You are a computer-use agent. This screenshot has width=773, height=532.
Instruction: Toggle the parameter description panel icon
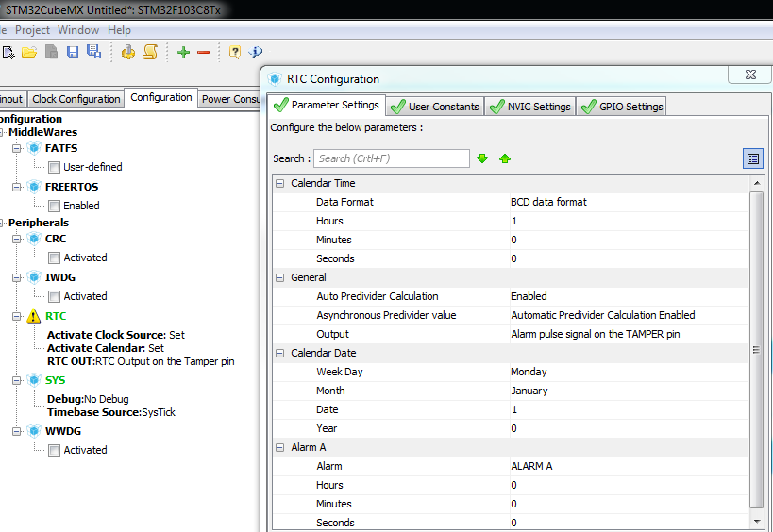(x=753, y=158)
